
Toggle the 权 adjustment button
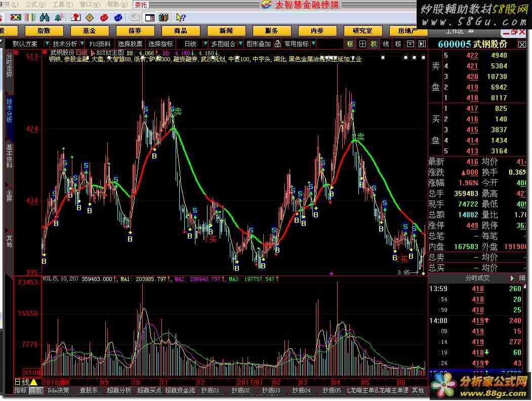click(374, 44)
